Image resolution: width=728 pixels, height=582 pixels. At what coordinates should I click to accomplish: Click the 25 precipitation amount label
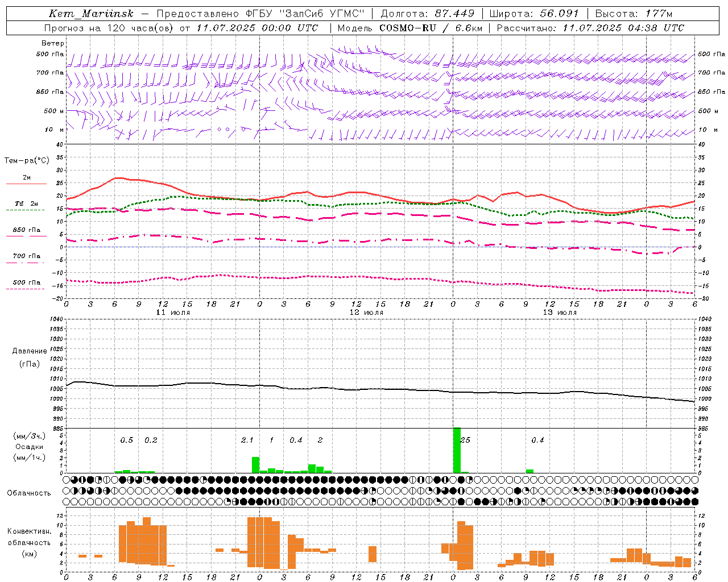click(465, 440)
